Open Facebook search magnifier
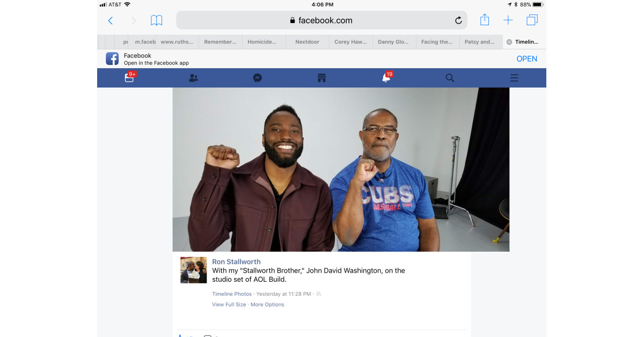Image resolution: width=644 pixels, height=337 pixels. point(450,78)
